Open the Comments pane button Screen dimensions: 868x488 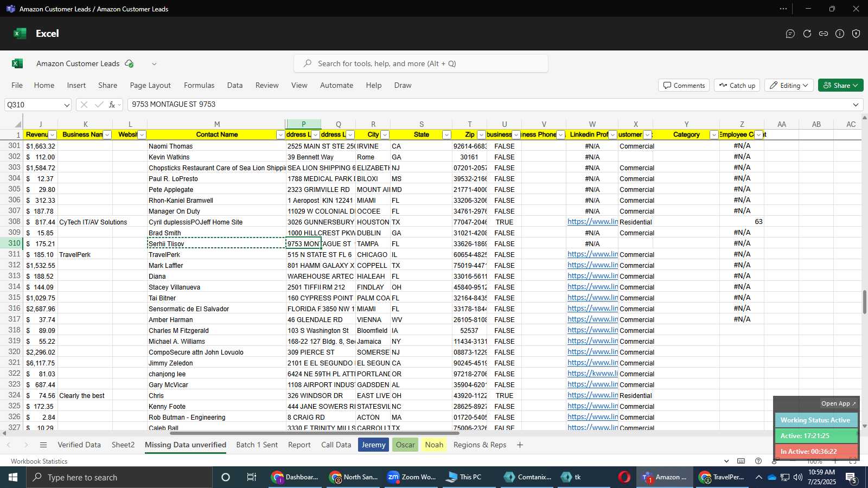[684, 85]
